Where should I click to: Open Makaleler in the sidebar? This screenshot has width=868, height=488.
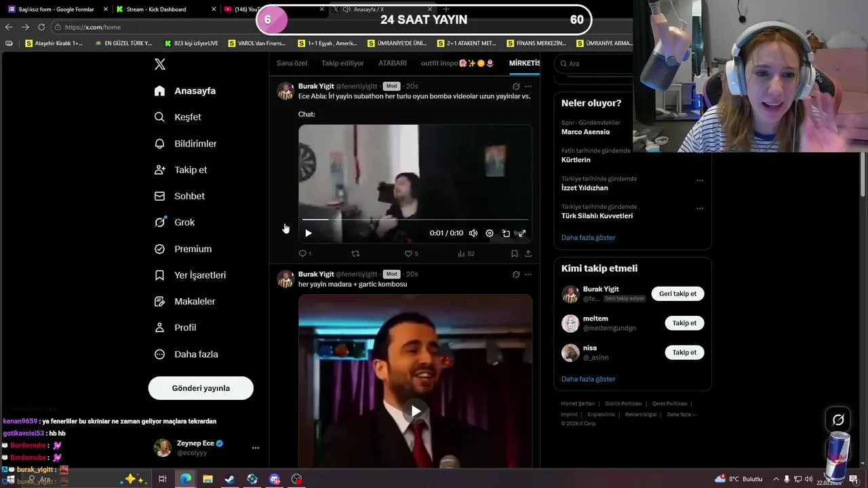(184, 301)
